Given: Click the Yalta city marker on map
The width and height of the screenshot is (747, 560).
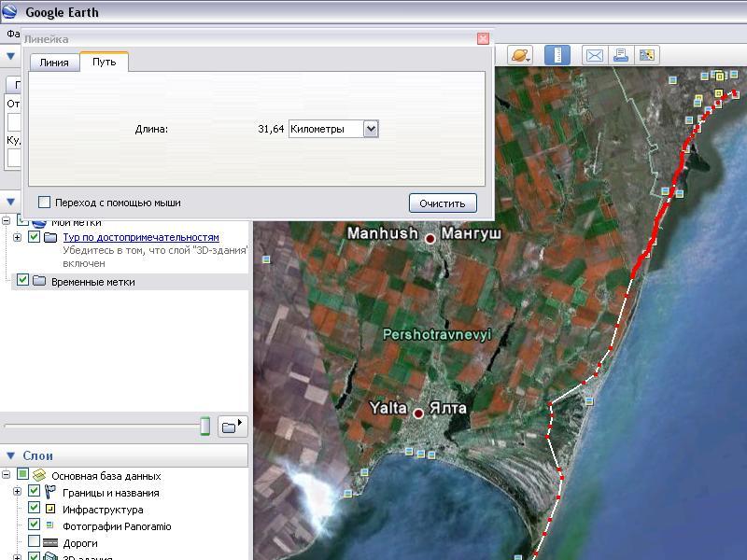Looking at the screenshot, I should 419,413.
